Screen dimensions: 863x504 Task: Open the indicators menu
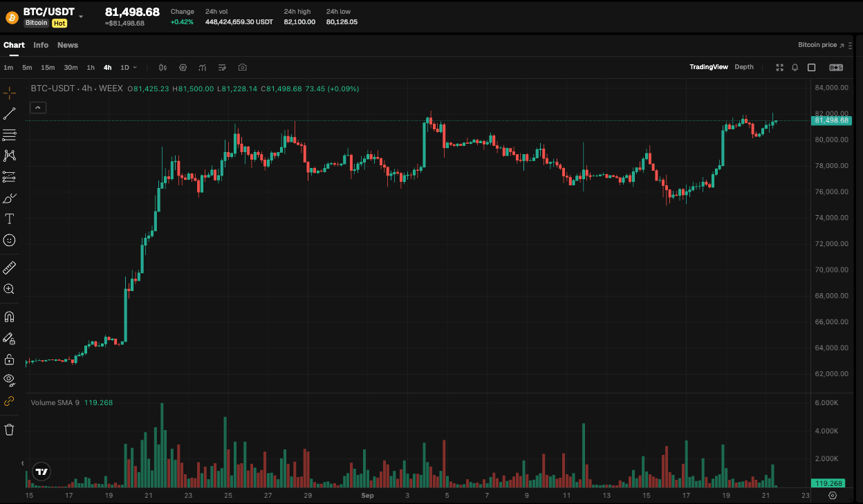203,68
